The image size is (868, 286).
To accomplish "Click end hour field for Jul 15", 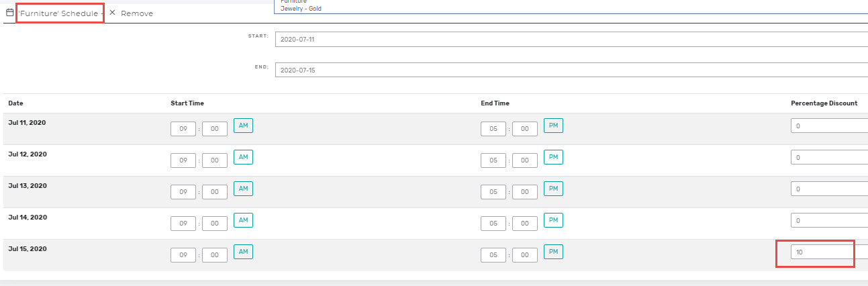I will pos(493,255).
